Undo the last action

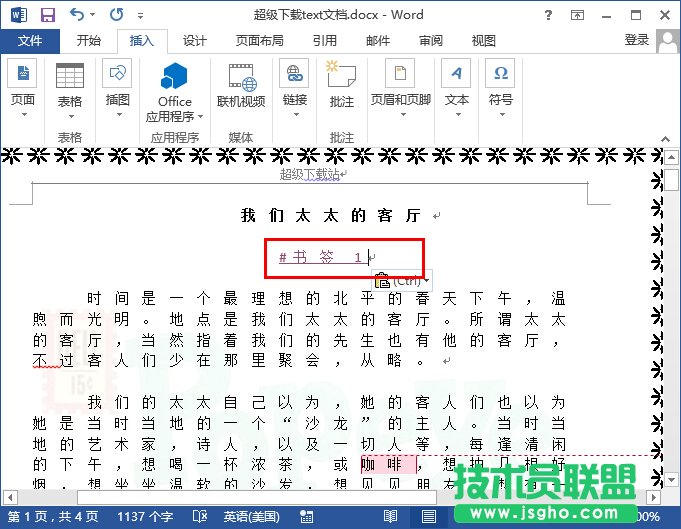pos(78,15)
